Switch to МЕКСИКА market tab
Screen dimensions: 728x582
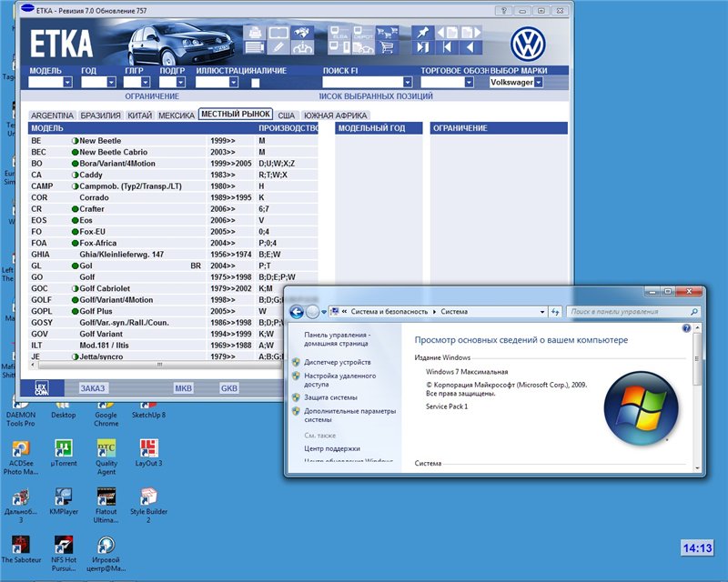point(177,115)
